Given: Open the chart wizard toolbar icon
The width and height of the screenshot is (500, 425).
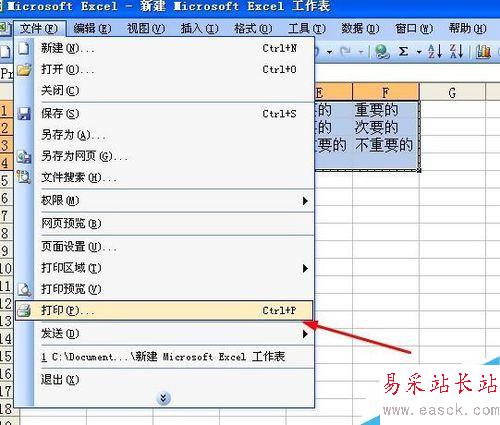Looking at the screenshot, I should pos(483,52).
